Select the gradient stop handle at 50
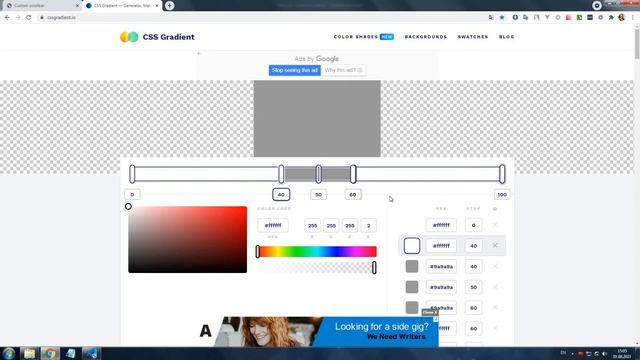Image resolution: width=640 pixels, height=360 pixels. click(319, 174)
